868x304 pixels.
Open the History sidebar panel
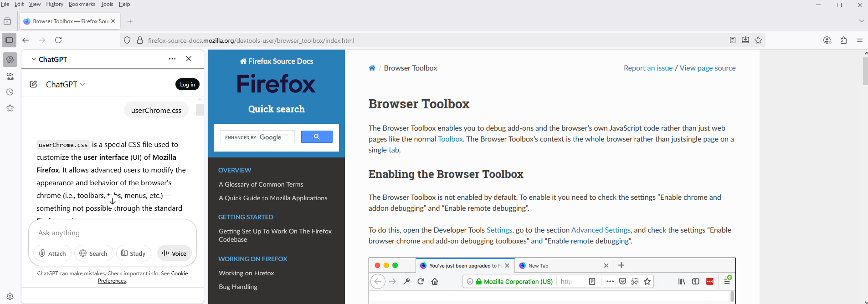(10, 92)
